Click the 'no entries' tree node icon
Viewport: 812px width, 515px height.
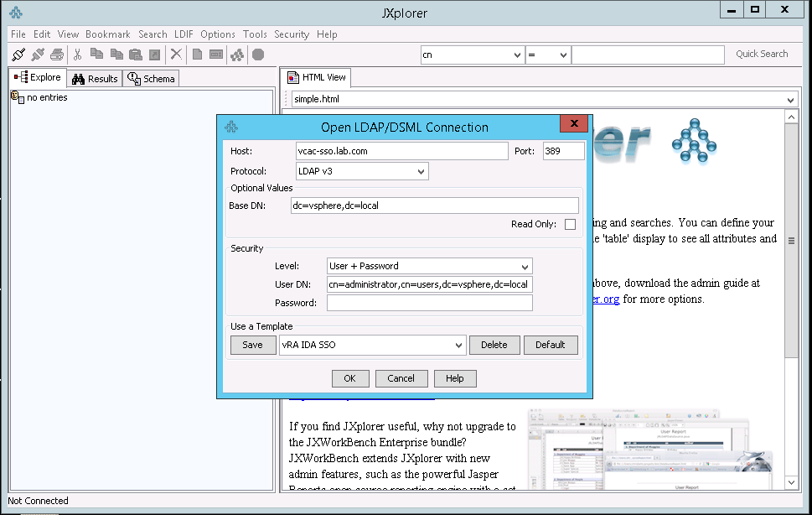pyautogui.click(x=18, y=97)
